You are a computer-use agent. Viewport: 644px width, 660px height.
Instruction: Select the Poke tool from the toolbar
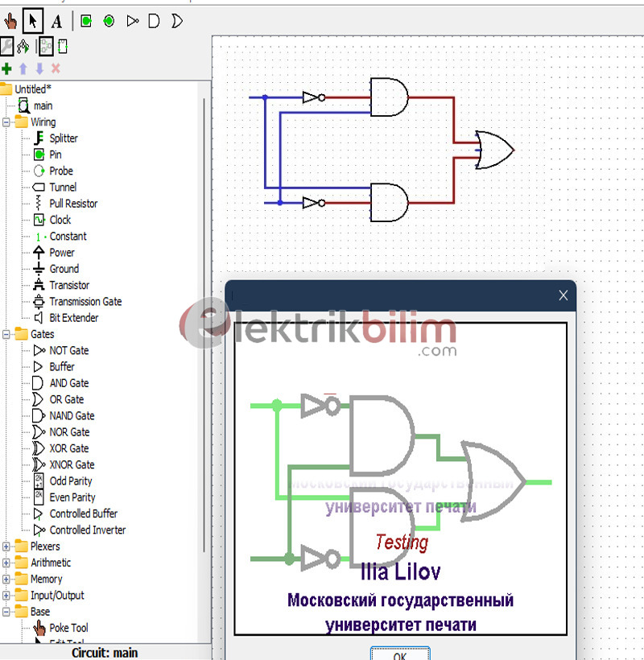10,21
